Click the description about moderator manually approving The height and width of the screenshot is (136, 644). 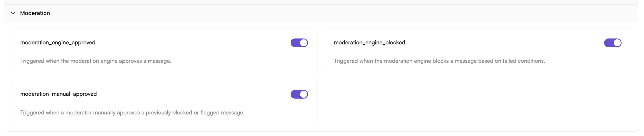(132, 113)
